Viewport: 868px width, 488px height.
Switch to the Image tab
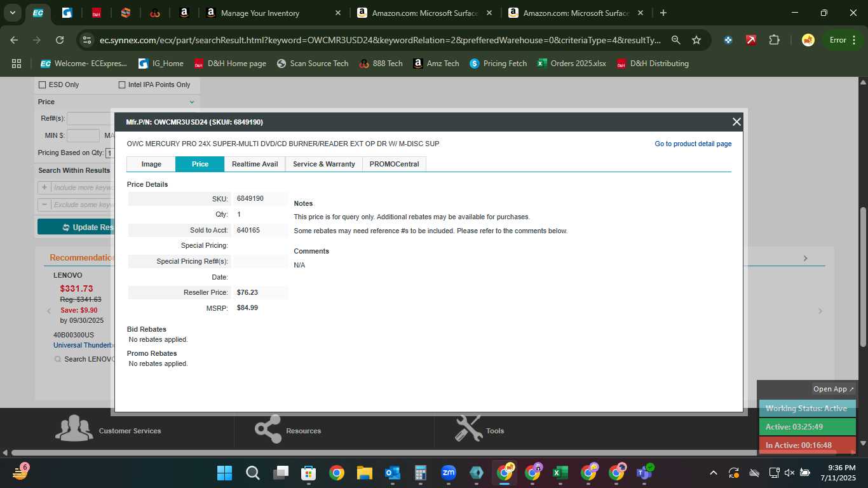[x=151, y=164]
